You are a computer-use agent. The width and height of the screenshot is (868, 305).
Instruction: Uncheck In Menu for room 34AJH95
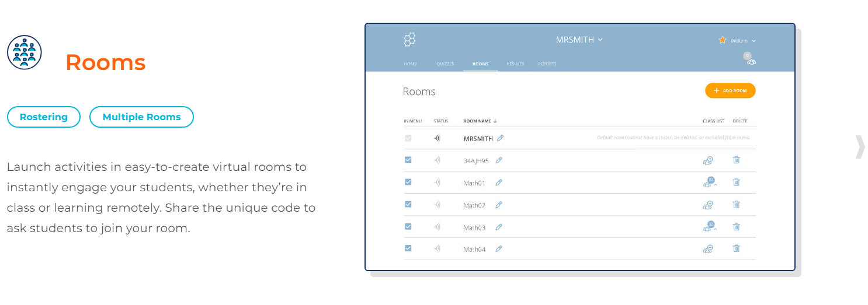pos(408,160)
